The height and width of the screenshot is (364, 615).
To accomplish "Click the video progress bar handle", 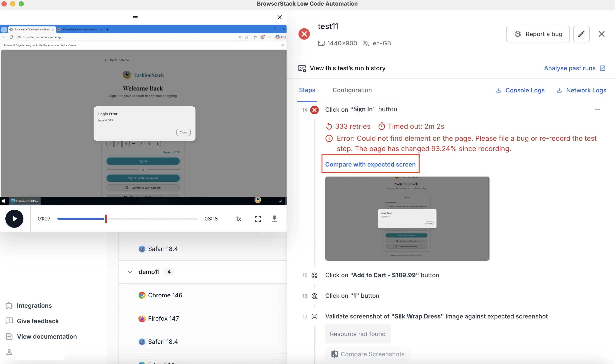I will coord(106,219).
